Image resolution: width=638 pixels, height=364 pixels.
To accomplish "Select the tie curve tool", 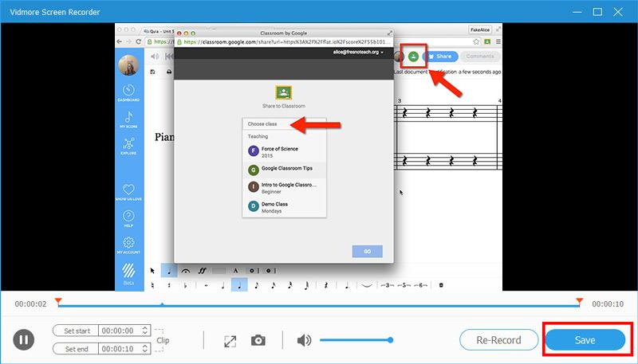I will click(367, 285).
